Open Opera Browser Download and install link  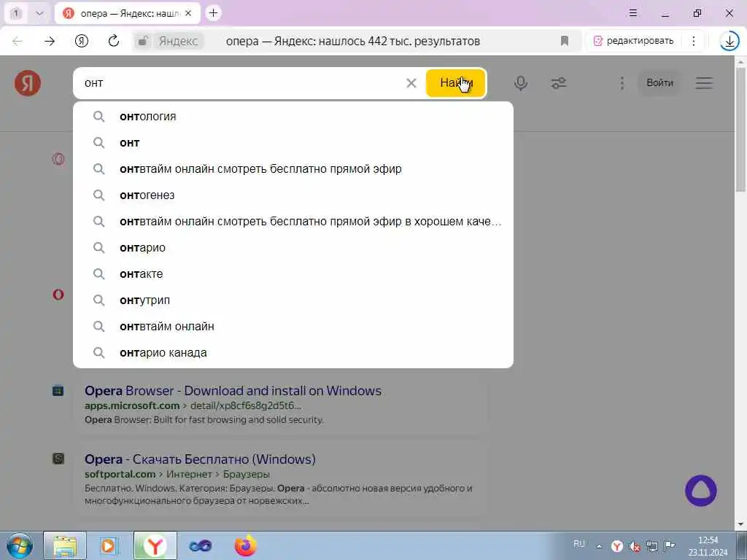point(233,391)
